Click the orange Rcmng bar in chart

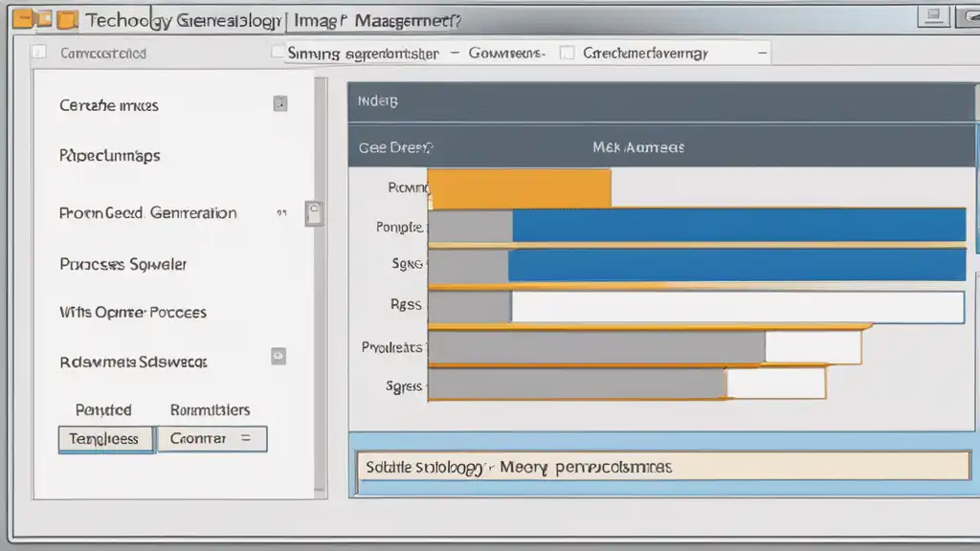(x=519, y=188)
